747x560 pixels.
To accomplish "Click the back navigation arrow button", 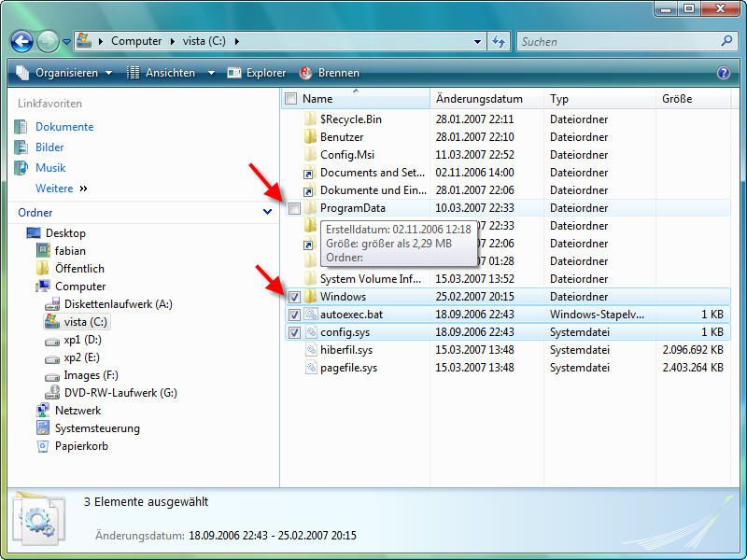I will click(x=22, y=41).
